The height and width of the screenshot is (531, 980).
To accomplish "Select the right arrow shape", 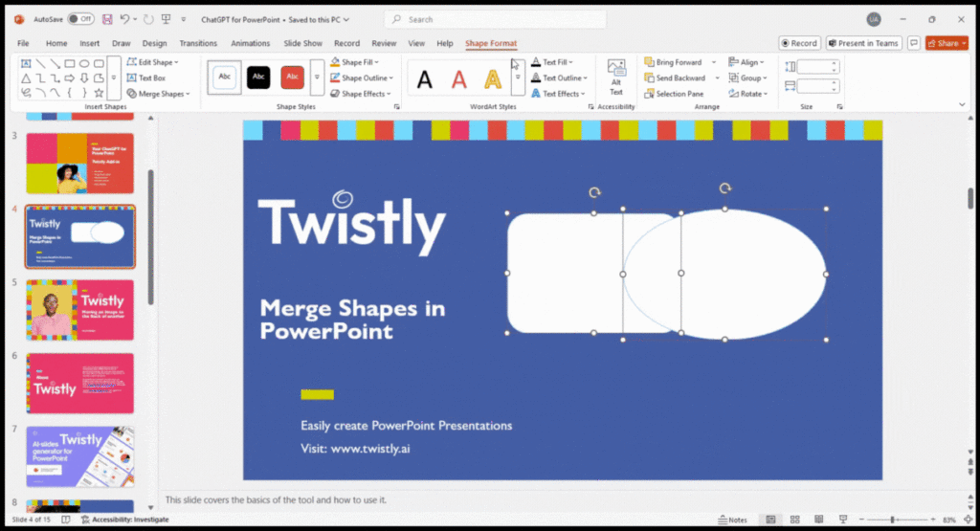I will click(69, 78).
